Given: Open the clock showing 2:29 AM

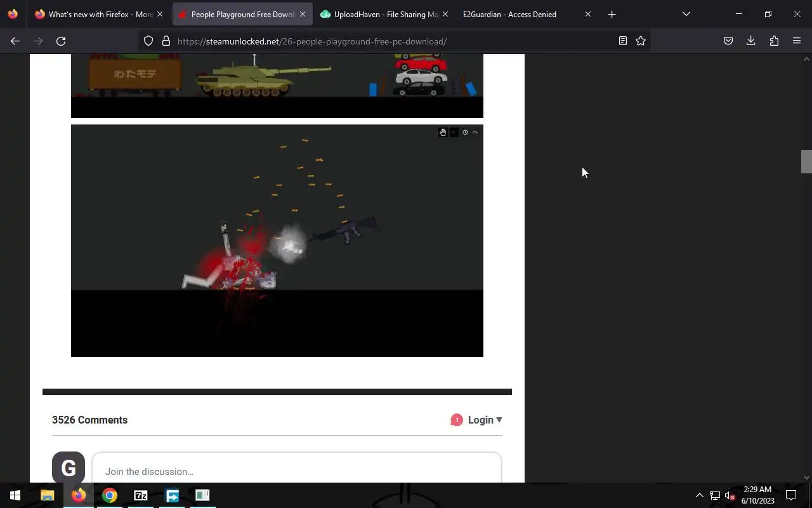Looking at the screenshot, I should 757,495.
